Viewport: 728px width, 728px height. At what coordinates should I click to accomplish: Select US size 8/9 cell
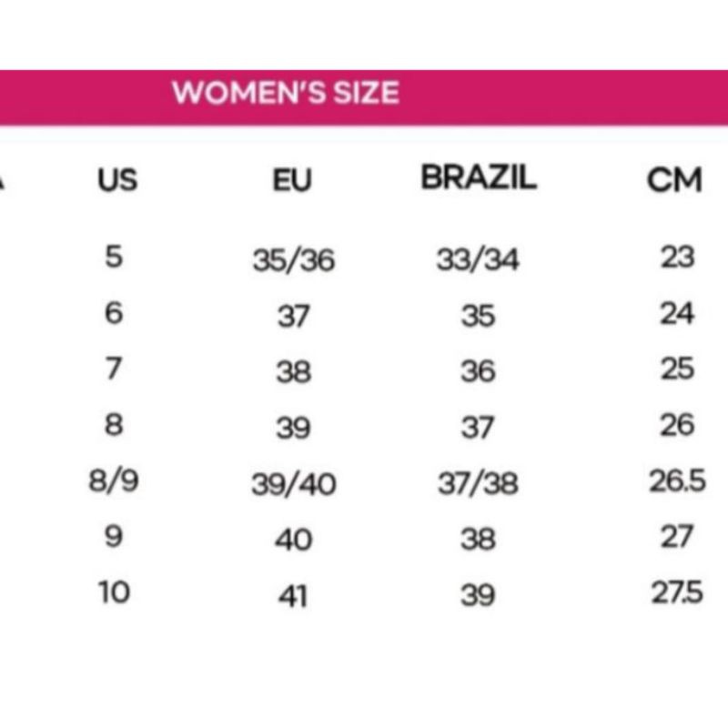click(114, 481)
